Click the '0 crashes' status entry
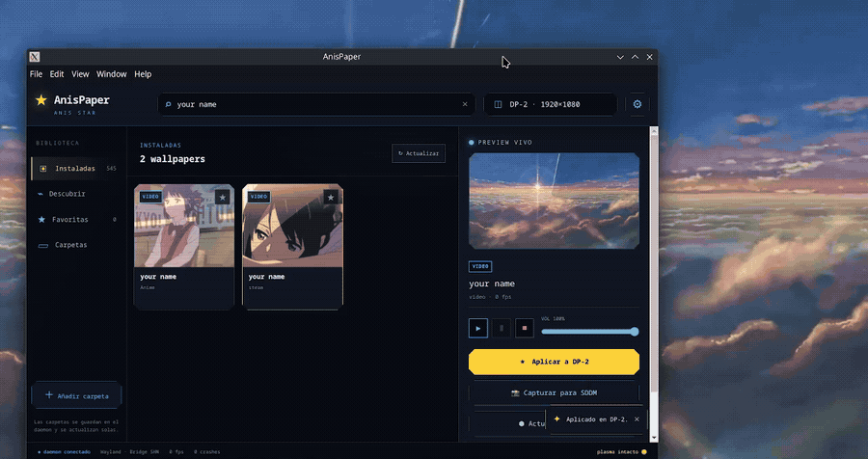The width and height of the screenshot is (868, 459). (207, 452)
